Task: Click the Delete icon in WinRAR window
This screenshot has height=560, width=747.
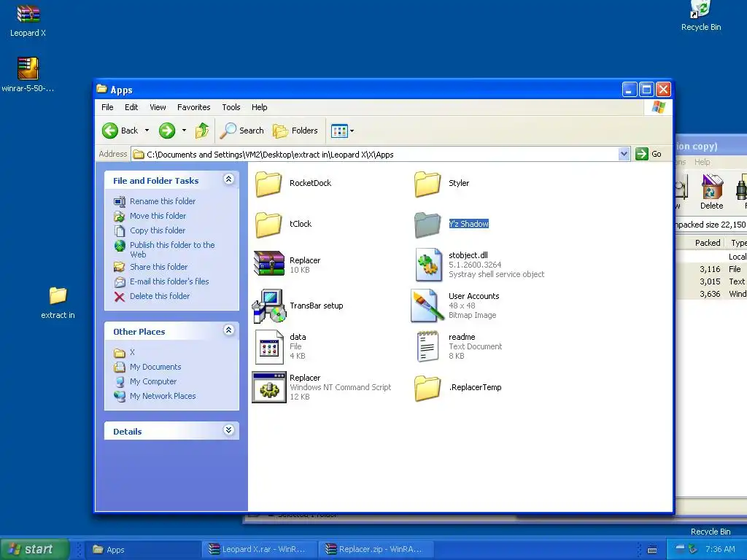Action: click(x=711, y=192)
